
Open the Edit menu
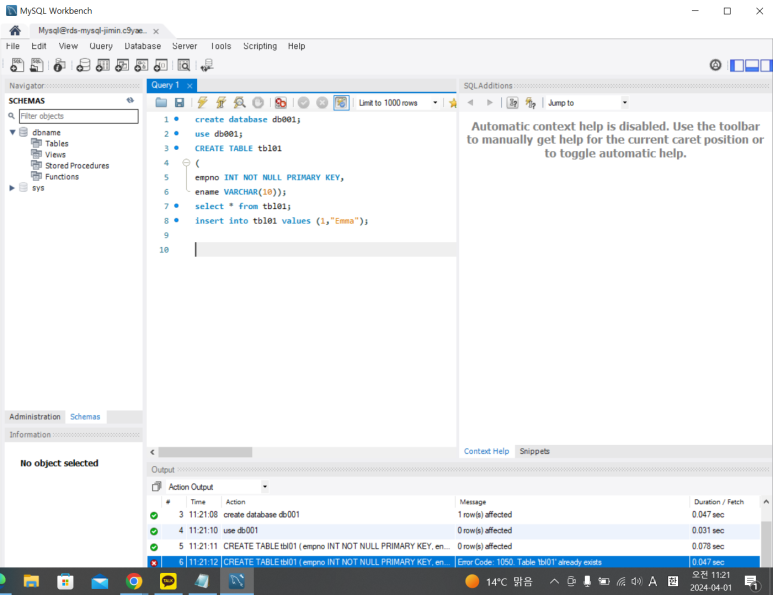pyautogui.click(x=39, y=46)
